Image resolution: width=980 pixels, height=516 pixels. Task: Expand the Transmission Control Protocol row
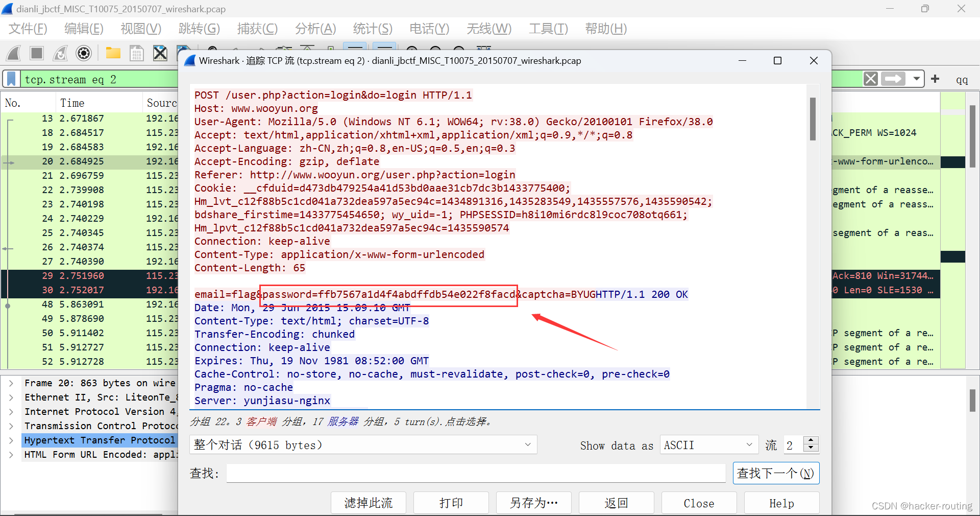click(x=11, y=426)
